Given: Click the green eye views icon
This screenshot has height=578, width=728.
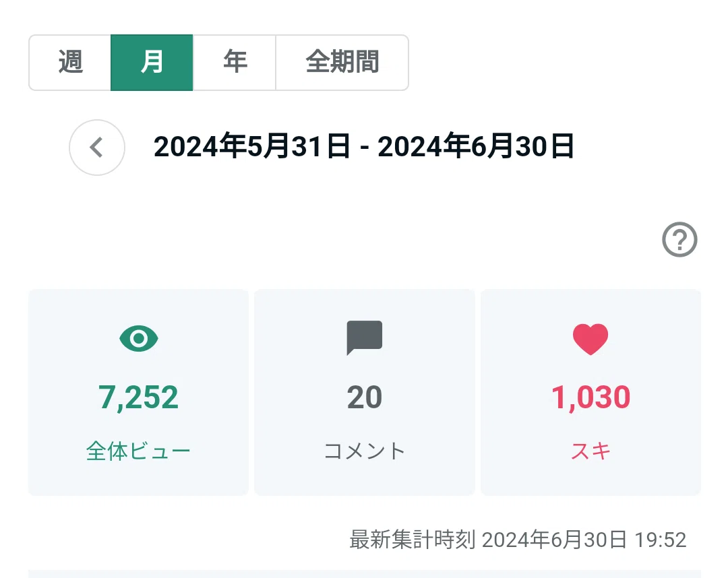Looking at the screenshot, I should (x=139, y=339).
